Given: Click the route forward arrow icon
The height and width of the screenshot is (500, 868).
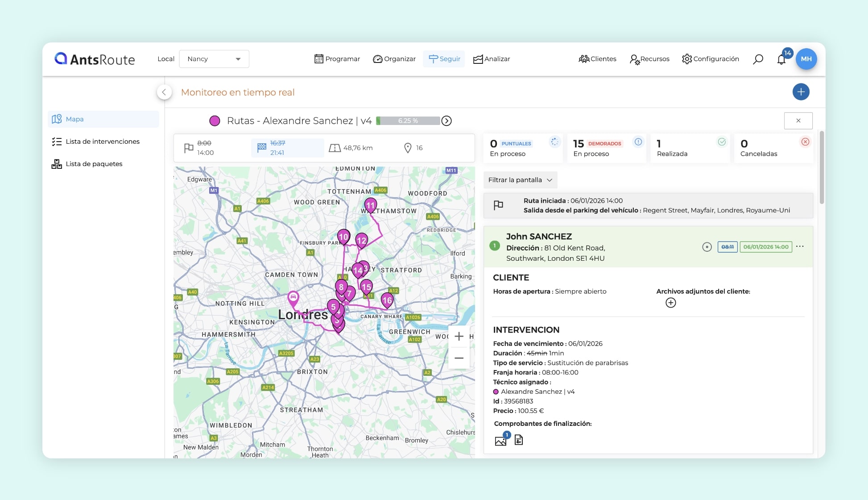Looking at the screenshot, I should pyautogui.click(x=446, y=121).
